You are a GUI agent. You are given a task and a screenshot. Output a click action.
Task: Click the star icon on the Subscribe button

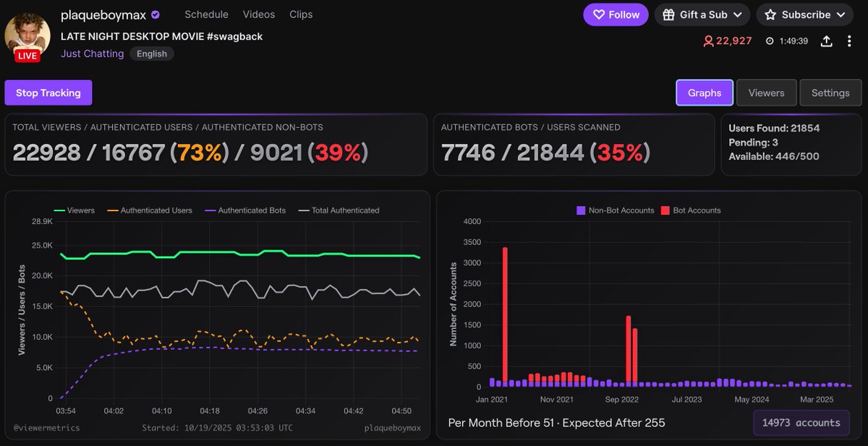(770, 14)
